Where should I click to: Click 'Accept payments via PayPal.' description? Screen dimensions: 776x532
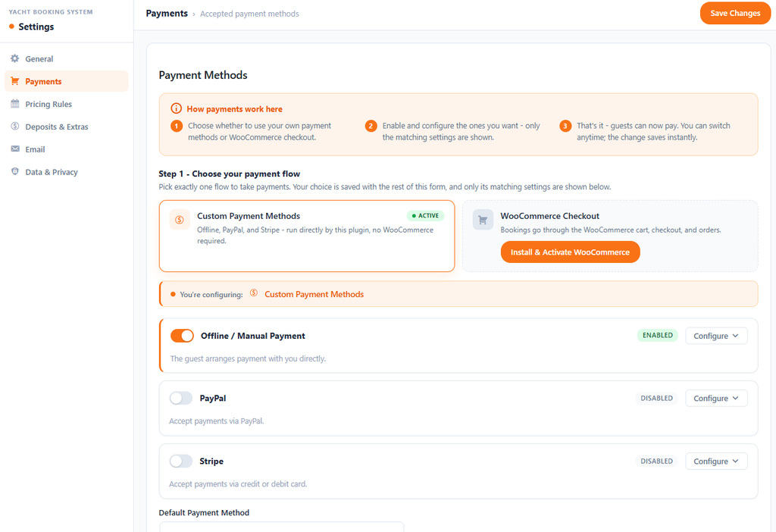tap(217, 421)
